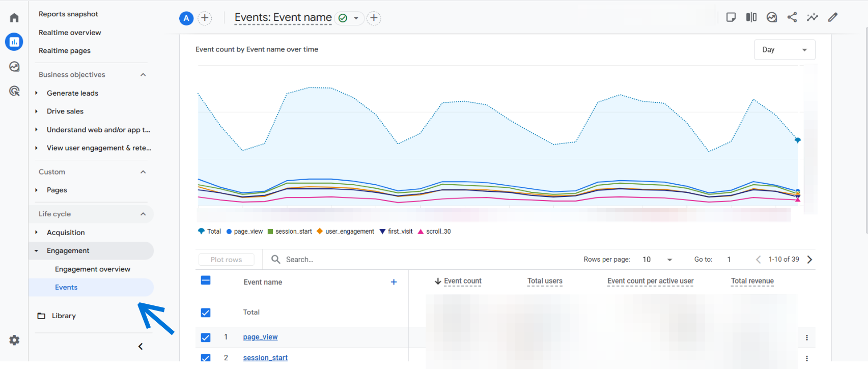Uncheck the session_start row checkbox
Viewport: 868px width, 369px height.
[x=206, y=358]
